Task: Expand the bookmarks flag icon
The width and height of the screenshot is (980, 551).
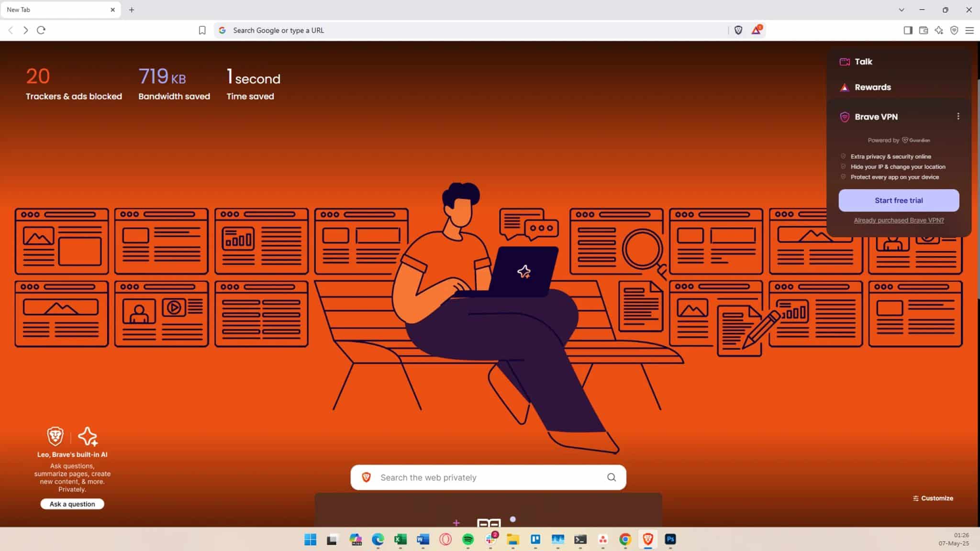Action: click(x=202, y=30)
